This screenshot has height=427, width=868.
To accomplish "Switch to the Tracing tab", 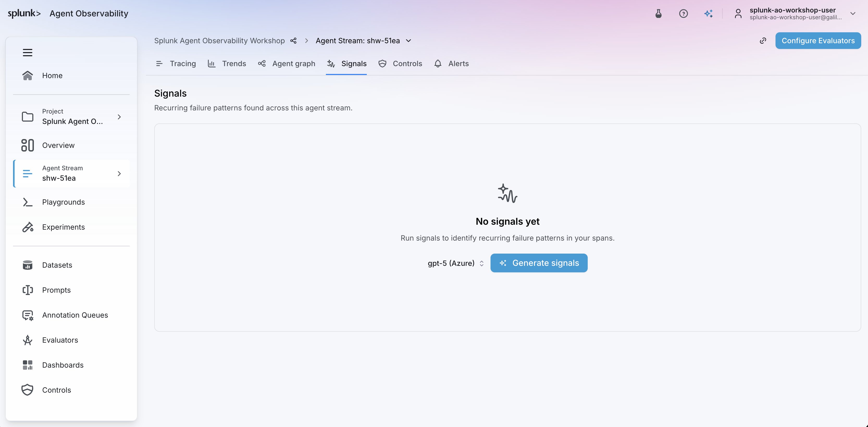I will coord(176,64).
